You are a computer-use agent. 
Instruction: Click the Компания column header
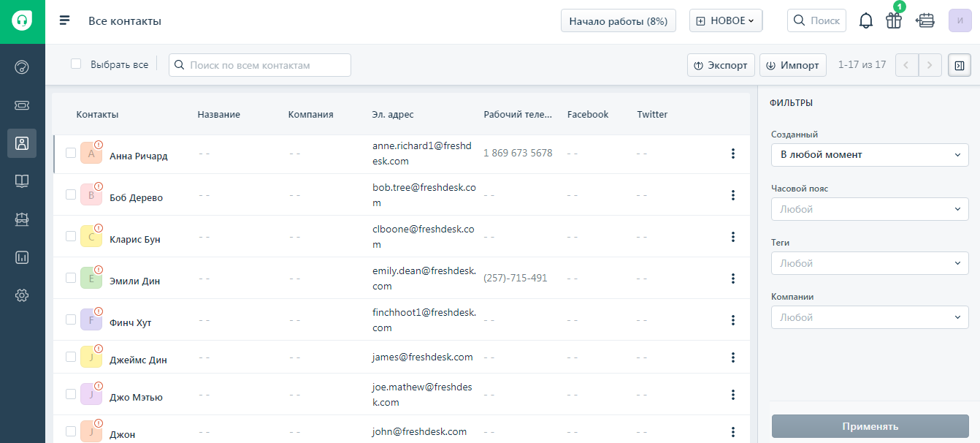(x=310, y=114)
